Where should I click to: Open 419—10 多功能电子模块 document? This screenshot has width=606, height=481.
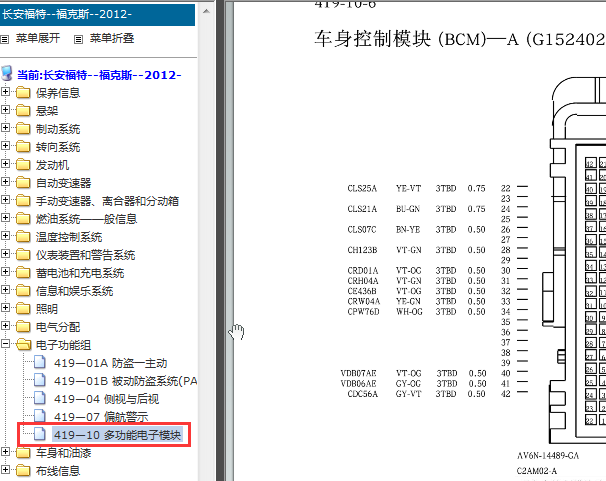pyautogui.click(x=117, y=435)
